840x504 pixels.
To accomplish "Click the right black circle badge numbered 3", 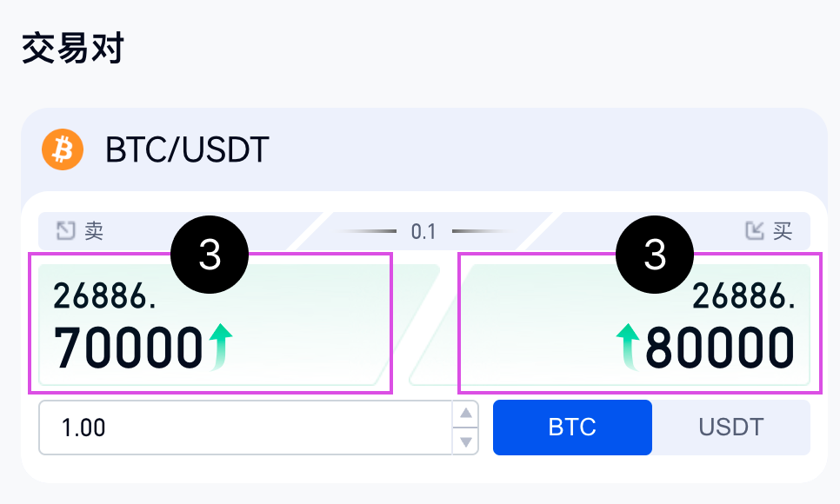I will pos(655,255).
